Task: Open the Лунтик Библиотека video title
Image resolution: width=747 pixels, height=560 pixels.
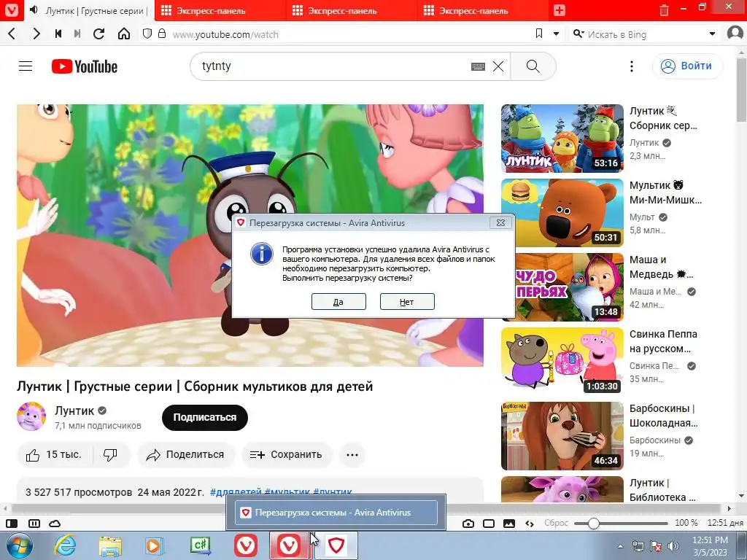Action: click(x=662, y=490)
